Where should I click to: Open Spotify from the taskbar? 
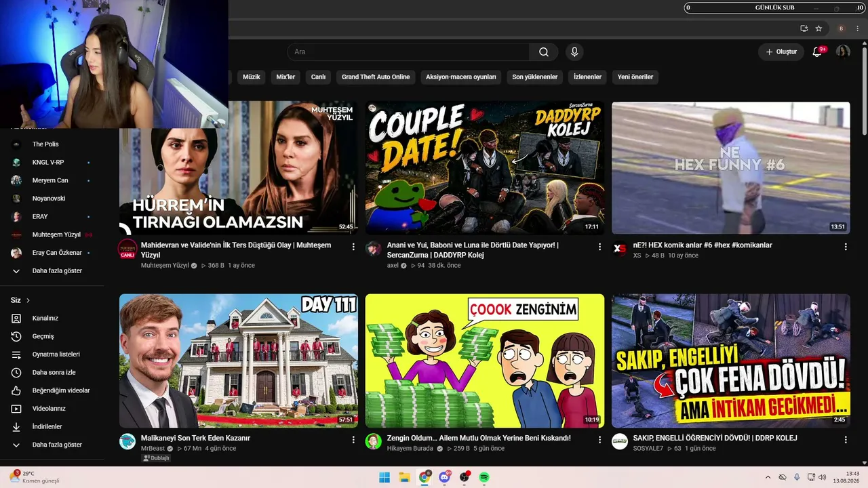484,477
